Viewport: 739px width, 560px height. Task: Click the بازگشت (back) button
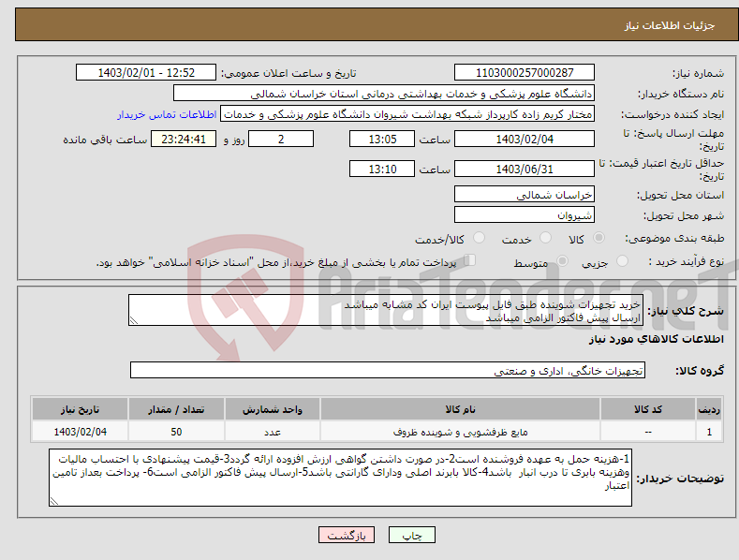coord(347,535)
